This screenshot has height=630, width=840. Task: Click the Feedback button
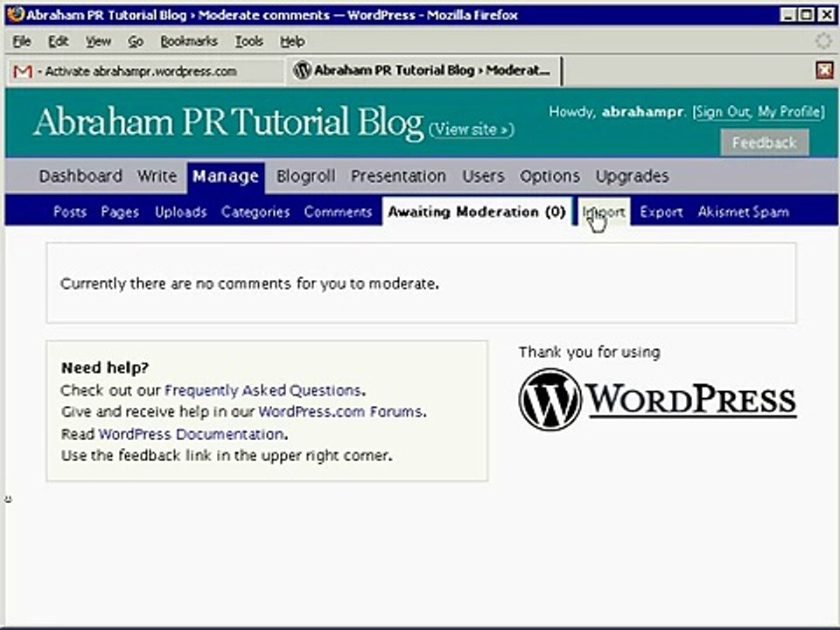(x=765, y=143)
